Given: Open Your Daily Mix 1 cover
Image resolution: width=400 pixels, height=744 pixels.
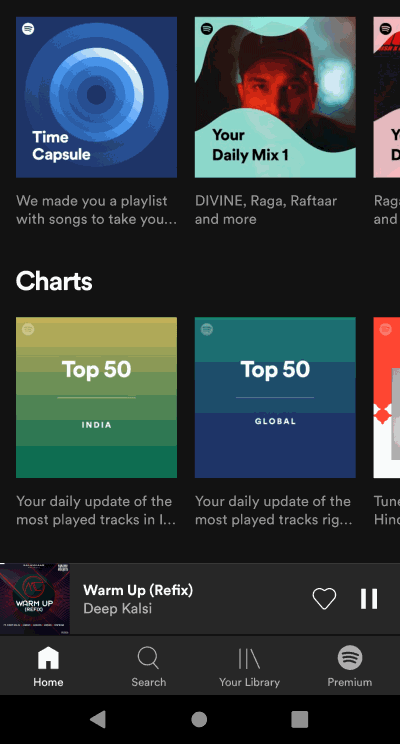Looking at the screenshot, I should pos(275,97).
